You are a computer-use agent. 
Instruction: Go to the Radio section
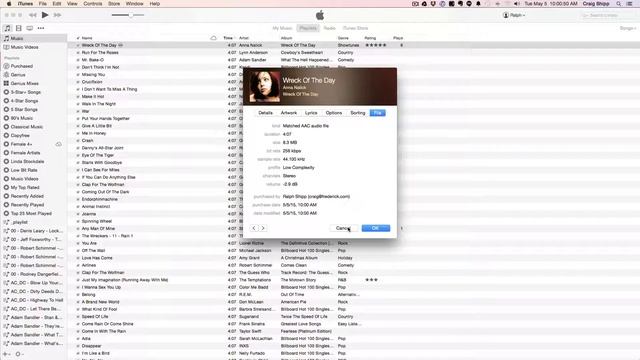tap(329, 28)
